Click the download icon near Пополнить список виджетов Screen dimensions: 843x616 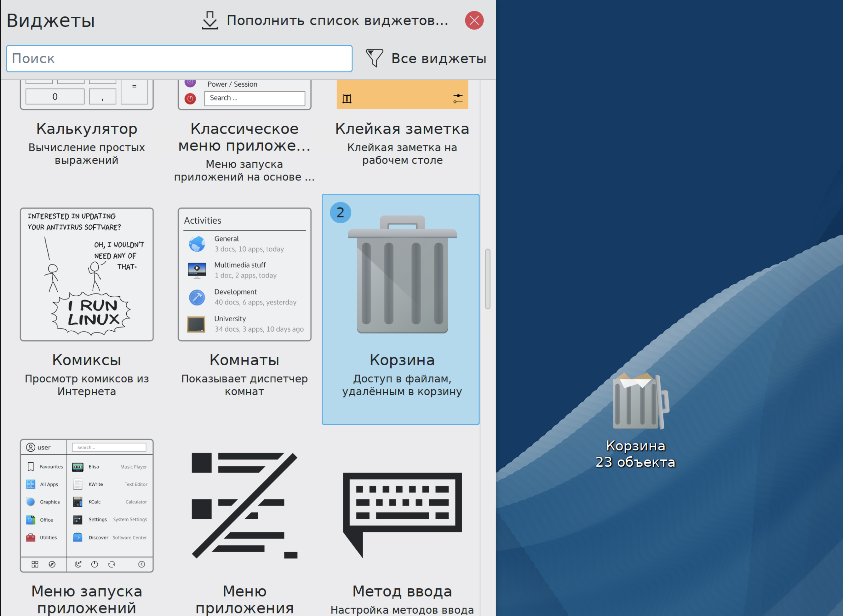(x=209, y=20)
